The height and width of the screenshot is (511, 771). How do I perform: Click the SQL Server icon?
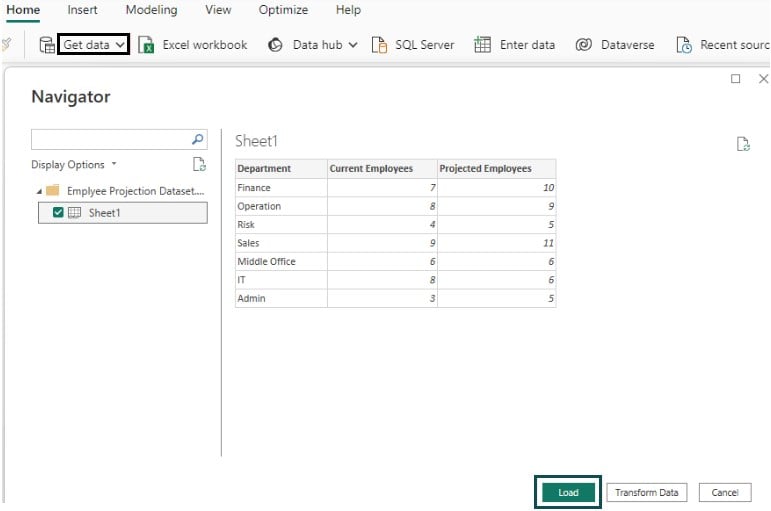pos(379,45)
